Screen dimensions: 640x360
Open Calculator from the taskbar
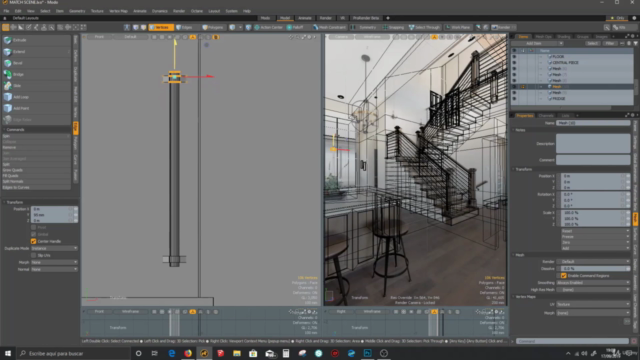tap(286, 353)
